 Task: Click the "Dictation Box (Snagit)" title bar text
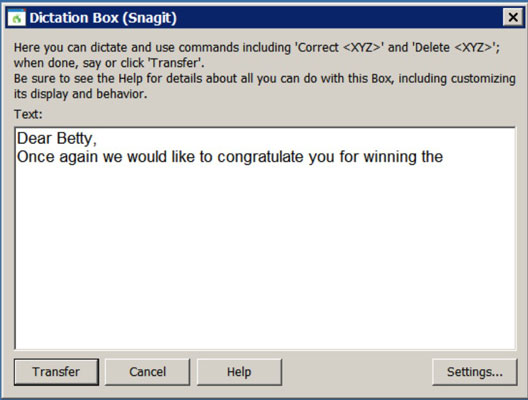(103, 18)
